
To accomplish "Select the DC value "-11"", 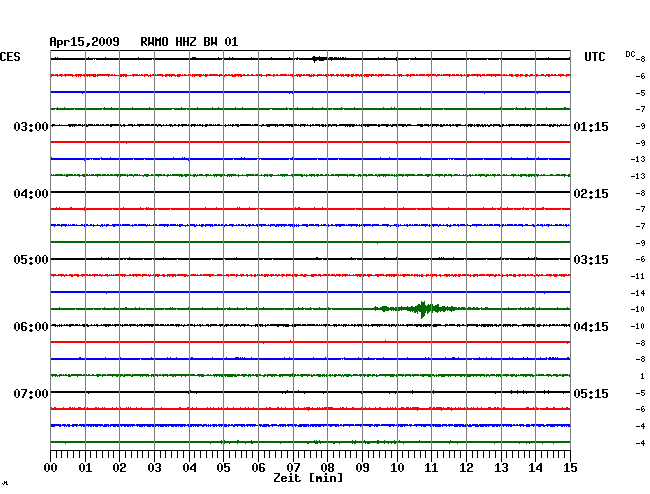I will pos(638,276).
